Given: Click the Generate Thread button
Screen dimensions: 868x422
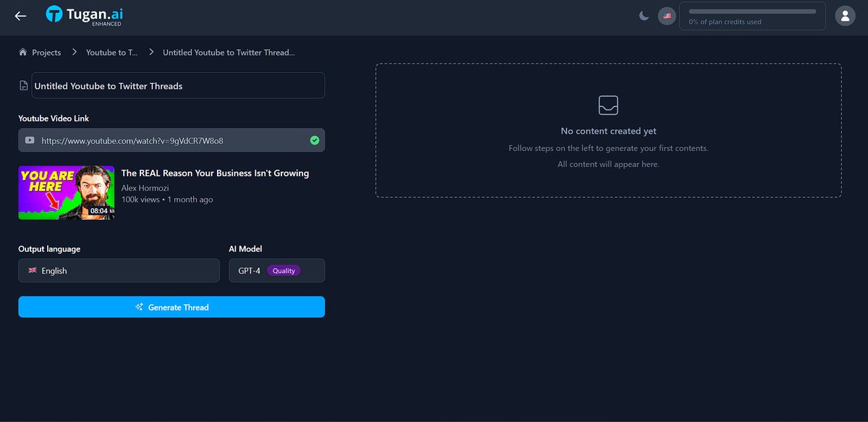Looking at the screenshot, I should point(171,307).
